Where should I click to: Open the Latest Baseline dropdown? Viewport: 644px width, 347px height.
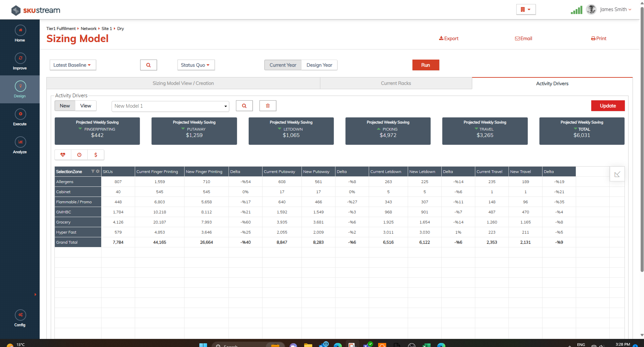[x=73, y=65]
